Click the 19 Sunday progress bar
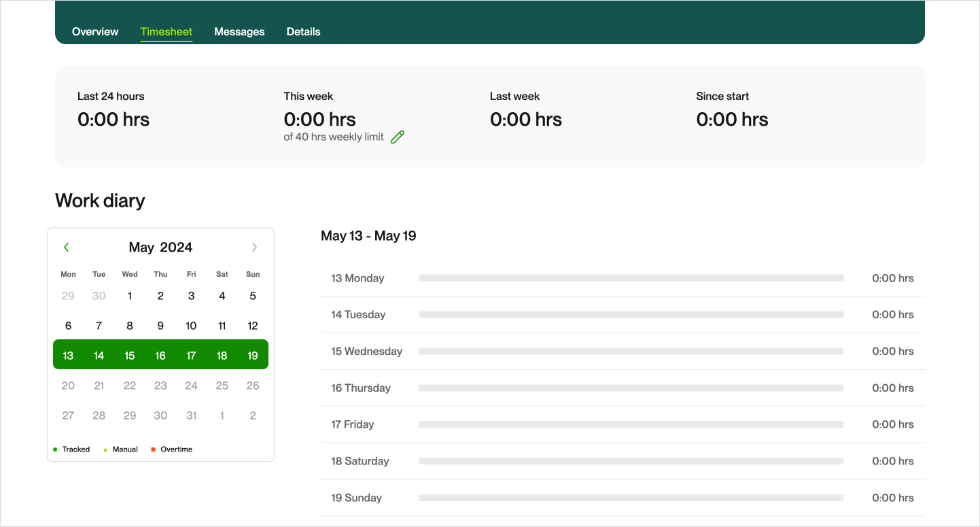 click(x=631, y=498)
